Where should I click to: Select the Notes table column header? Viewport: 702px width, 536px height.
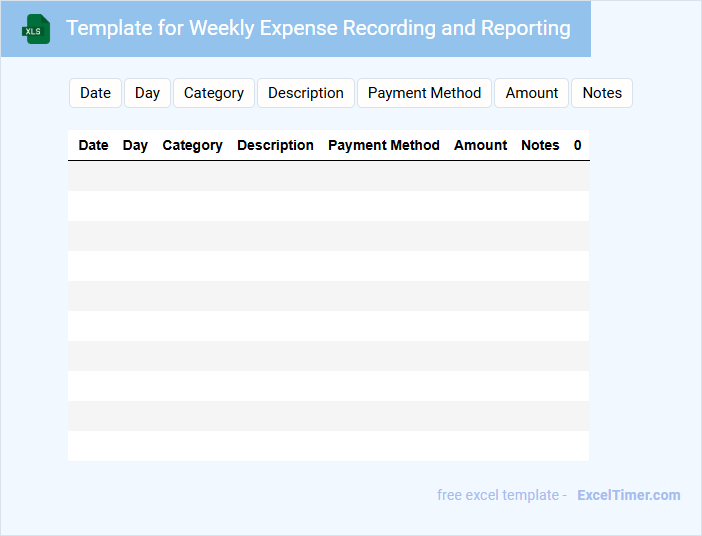(540, 145)
